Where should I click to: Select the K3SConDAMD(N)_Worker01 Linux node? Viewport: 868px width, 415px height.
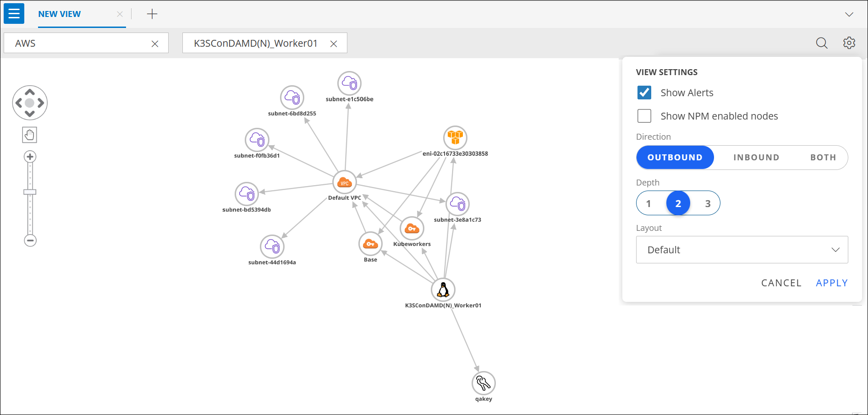click(443, 290)
